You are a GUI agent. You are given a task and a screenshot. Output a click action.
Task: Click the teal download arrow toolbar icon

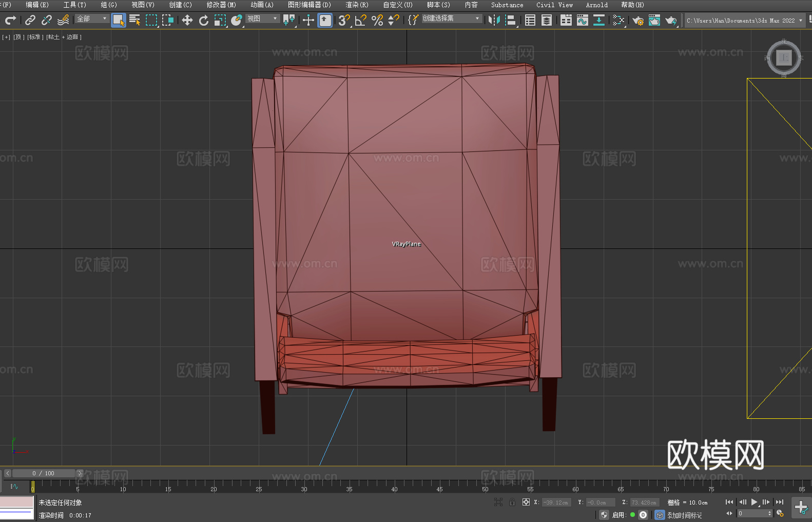point(599,20)
